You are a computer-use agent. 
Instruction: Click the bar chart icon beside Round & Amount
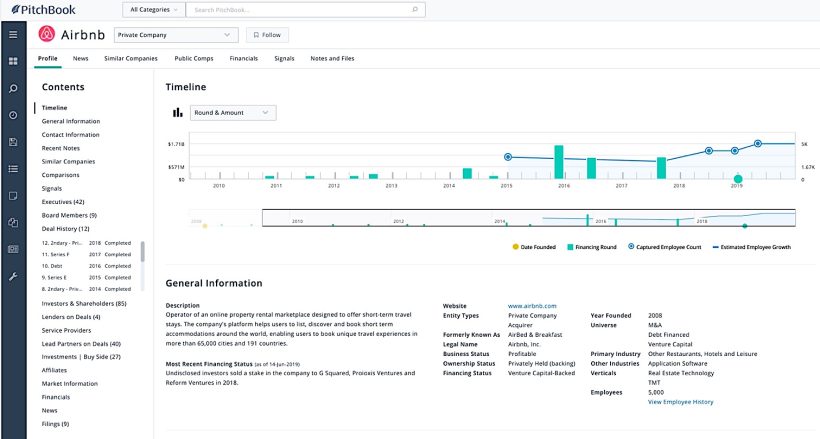click(178, 113)
